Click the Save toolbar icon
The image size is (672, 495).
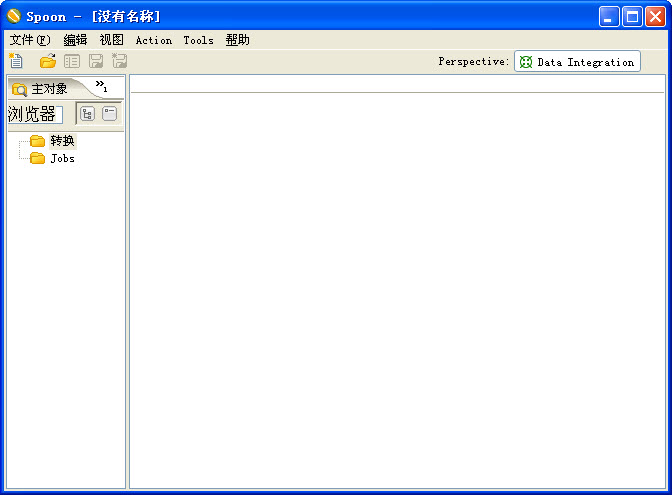tap(96, 62)
